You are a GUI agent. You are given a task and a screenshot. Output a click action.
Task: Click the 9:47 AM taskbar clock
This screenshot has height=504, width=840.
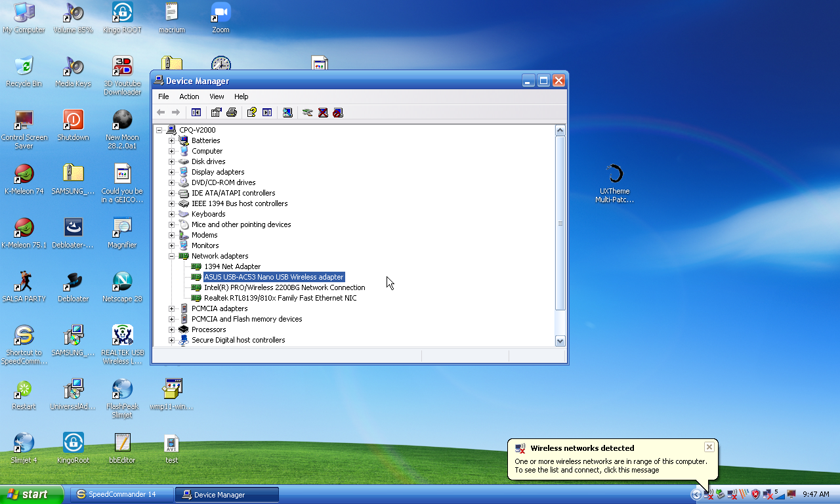click(x=816, y=494)
